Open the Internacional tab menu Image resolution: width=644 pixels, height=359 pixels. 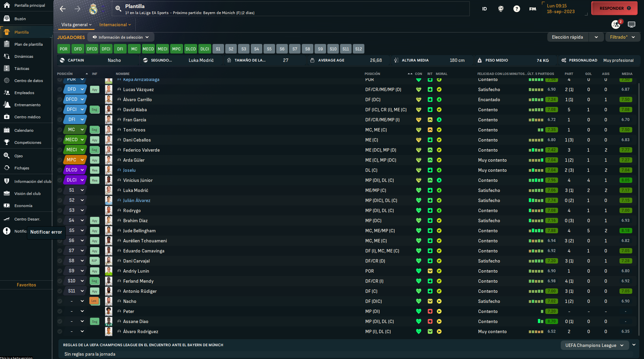pyautogui.click(x=115, y=25)
